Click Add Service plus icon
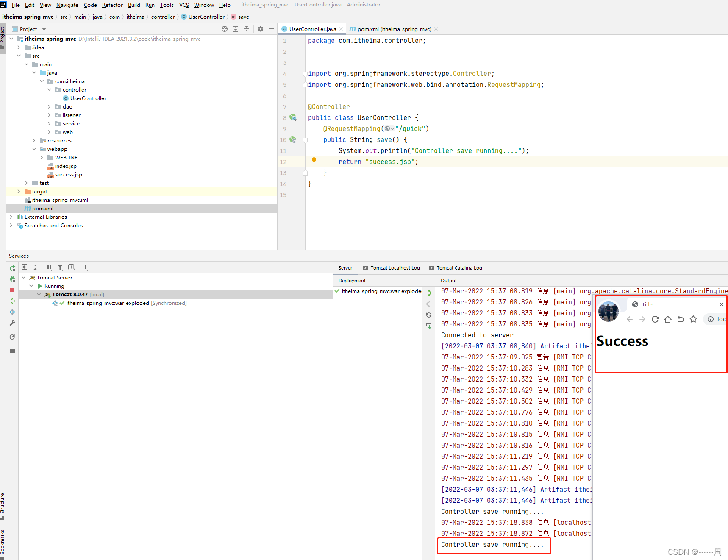The image size is (728, 560). tap(86, 267)
